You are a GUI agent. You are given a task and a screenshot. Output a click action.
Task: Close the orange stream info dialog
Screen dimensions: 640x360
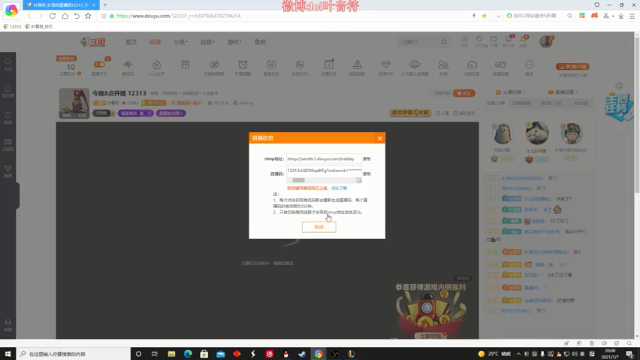tap(380, 138)
